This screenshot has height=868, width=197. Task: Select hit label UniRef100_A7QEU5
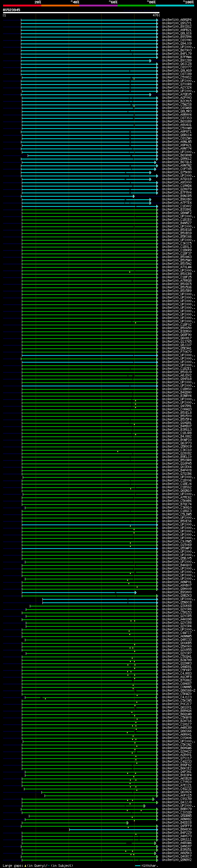pyautogui.click(x=176, y=94)
